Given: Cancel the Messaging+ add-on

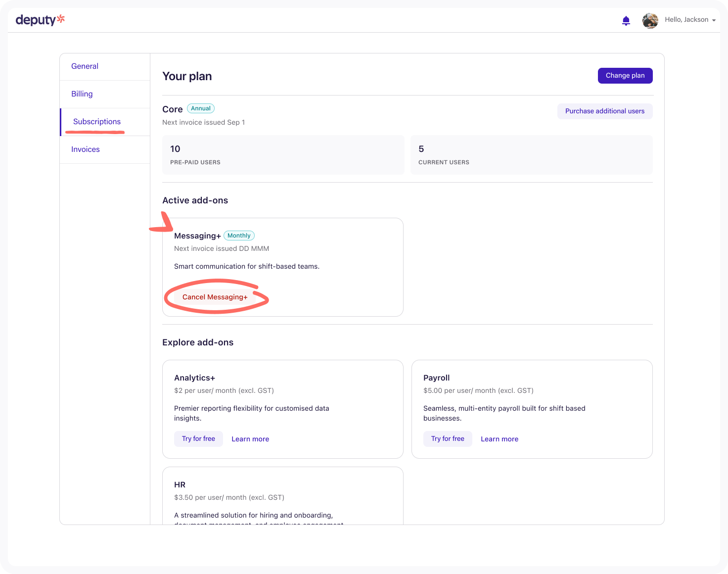Looking at the screenshot, I should 215,297.
